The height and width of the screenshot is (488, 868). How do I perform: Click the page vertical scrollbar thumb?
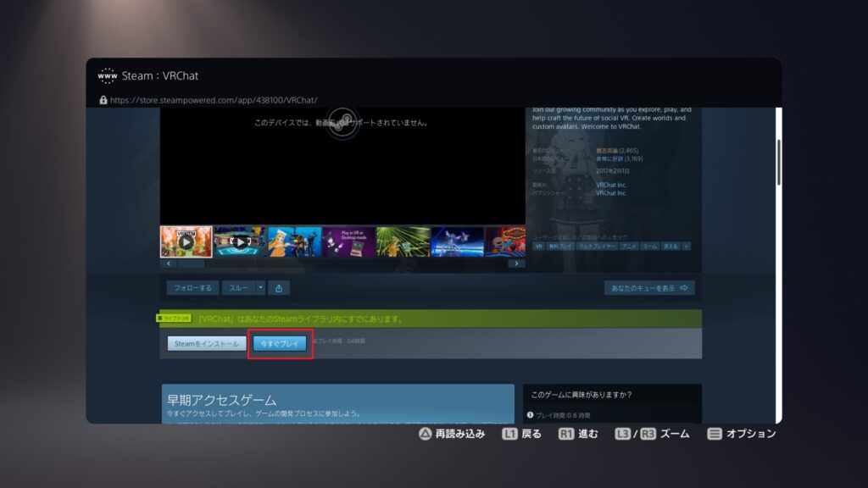[x=779, y=162]
